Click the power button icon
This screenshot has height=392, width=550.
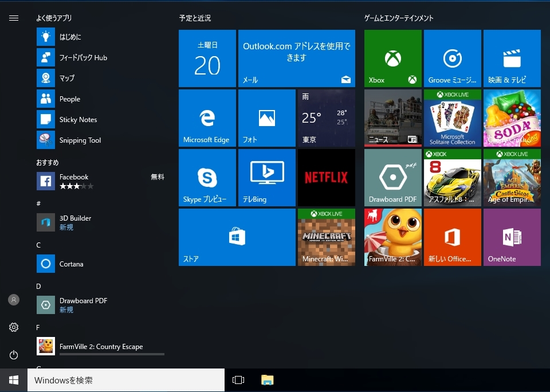pos(14,355)
